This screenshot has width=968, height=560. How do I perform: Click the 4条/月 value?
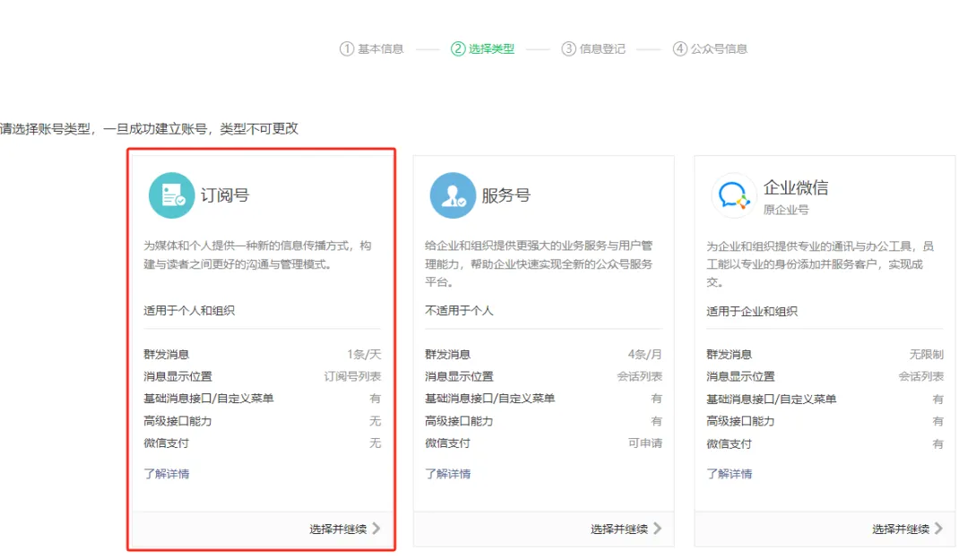(645, 355)
